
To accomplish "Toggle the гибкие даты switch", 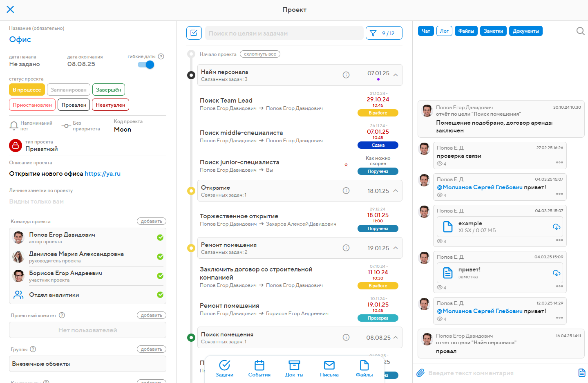I will [146, 65].
